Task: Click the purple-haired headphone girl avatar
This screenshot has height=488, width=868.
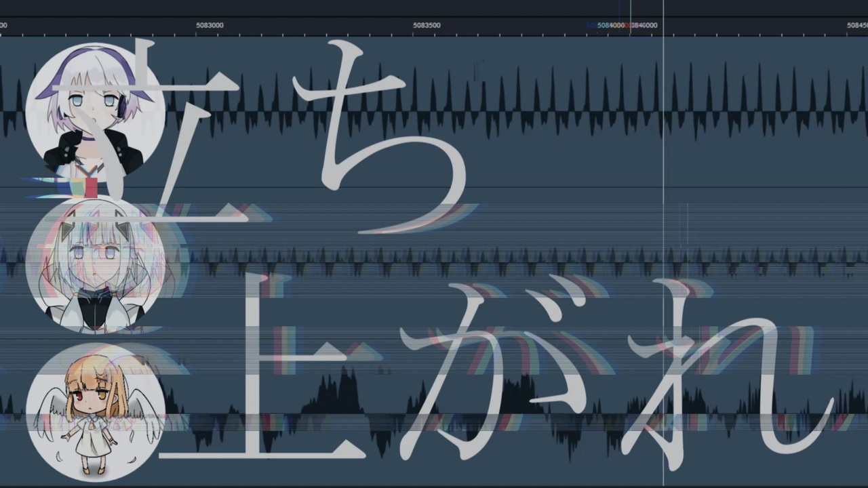Action: (95, 110)
